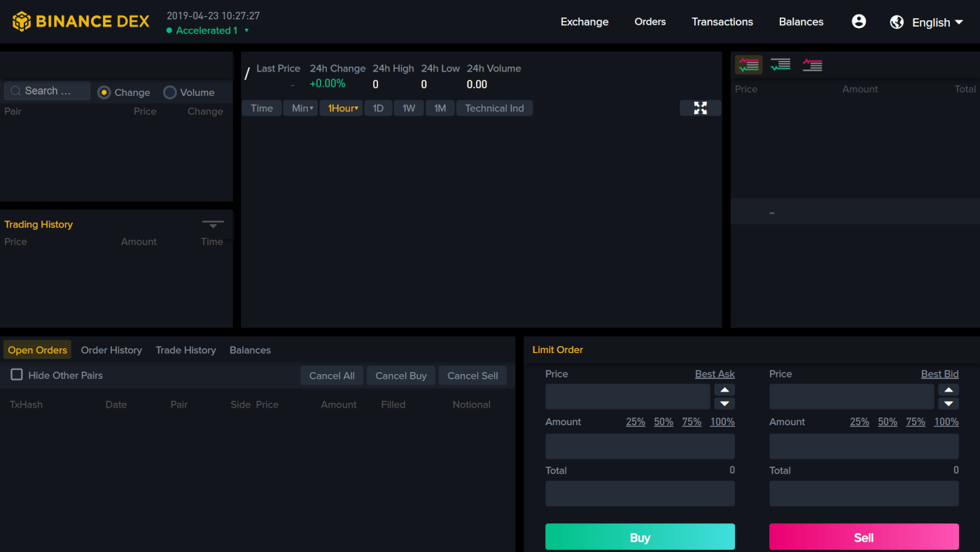Click the Cancel Buy button

[401, 375]
